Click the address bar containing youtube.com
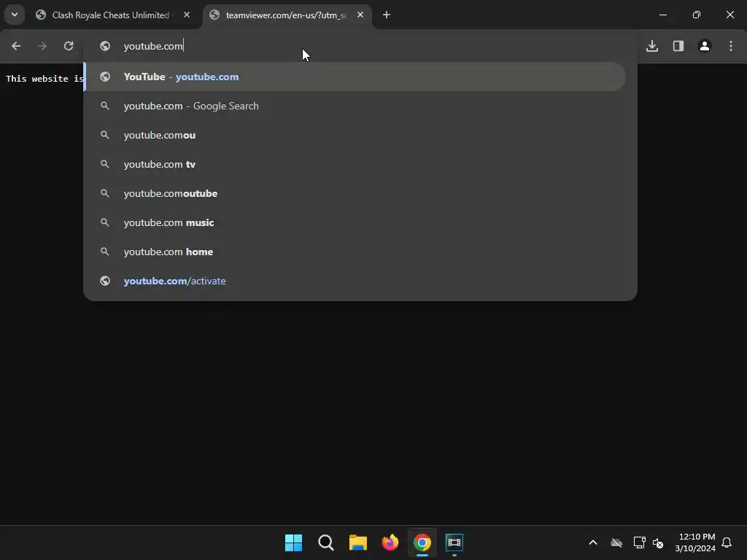The image size is (747, 560). coord(362,46)
